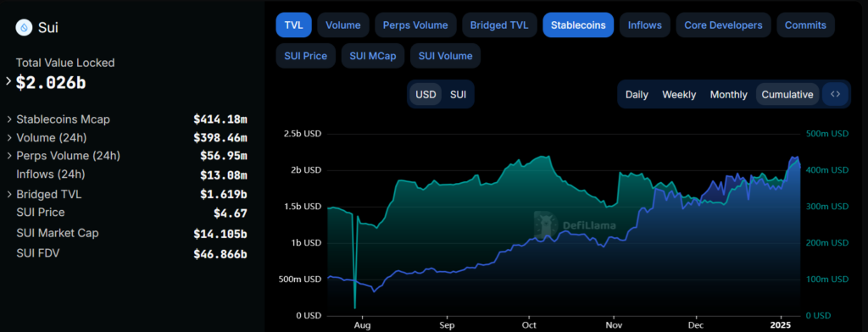This screenshot has height=332, width=868.
Task: Select the Weekly interval
Action: tap(679, 95)
